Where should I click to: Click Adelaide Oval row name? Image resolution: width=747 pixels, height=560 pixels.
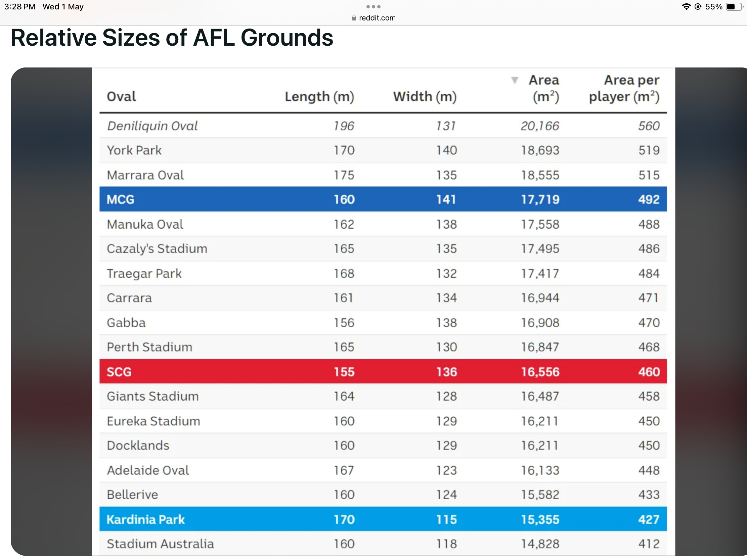(148, 471)
